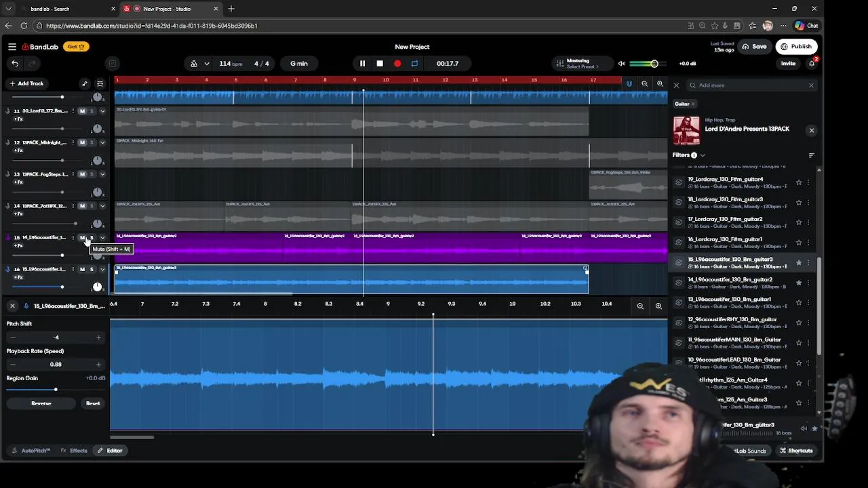Expand track 13 options chevron
The height and width of the screenshot is (488, 868).
(x=102, y=174)
